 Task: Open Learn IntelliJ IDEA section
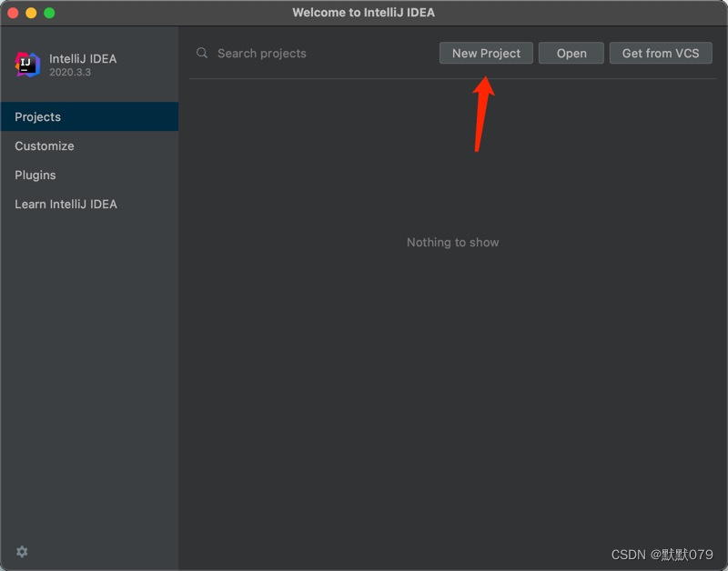coord(89,204)
